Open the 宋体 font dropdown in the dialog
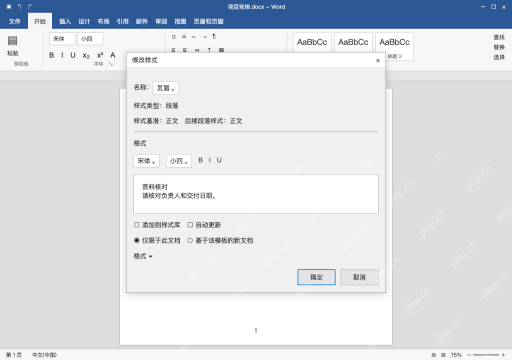The width and height of the screenshot is (512, 360). pyautogui.click(x=146, y=161)
